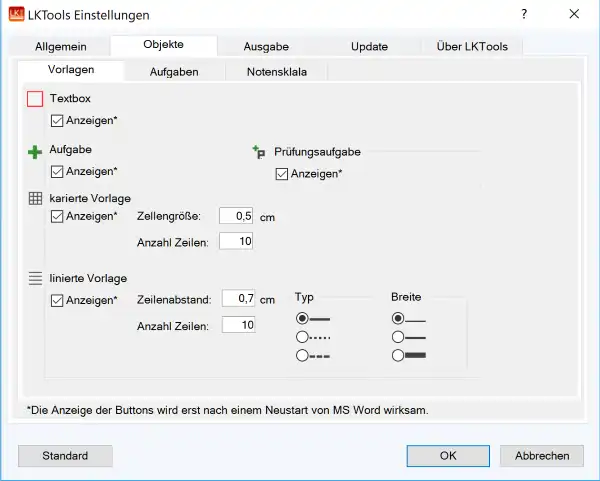Click the Zellengröße input field
Image resolution: width=600 pixels, height=481 pixels.
[236, 216]
